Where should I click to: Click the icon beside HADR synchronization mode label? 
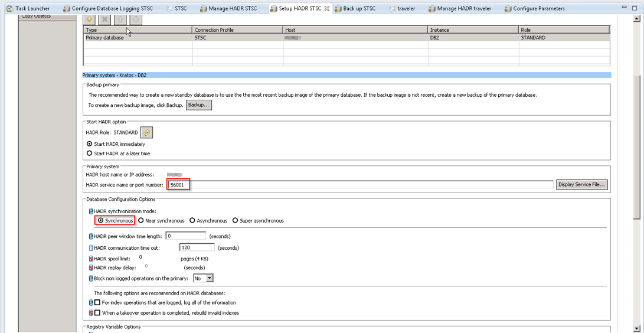click(x=91, y=211)
